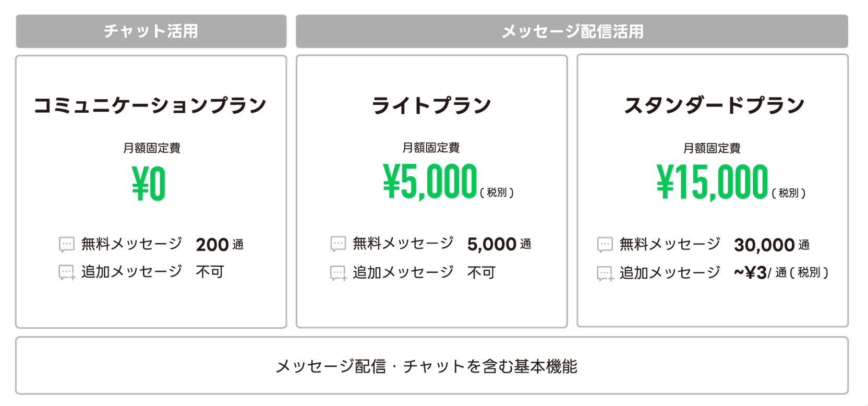Open the コミュニケーションプラン title
This screenshot has width=868, height=406.
151,105
